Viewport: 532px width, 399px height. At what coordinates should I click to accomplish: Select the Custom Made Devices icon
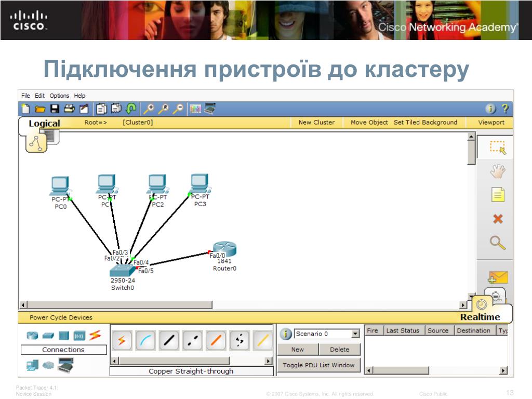(65, 365)
